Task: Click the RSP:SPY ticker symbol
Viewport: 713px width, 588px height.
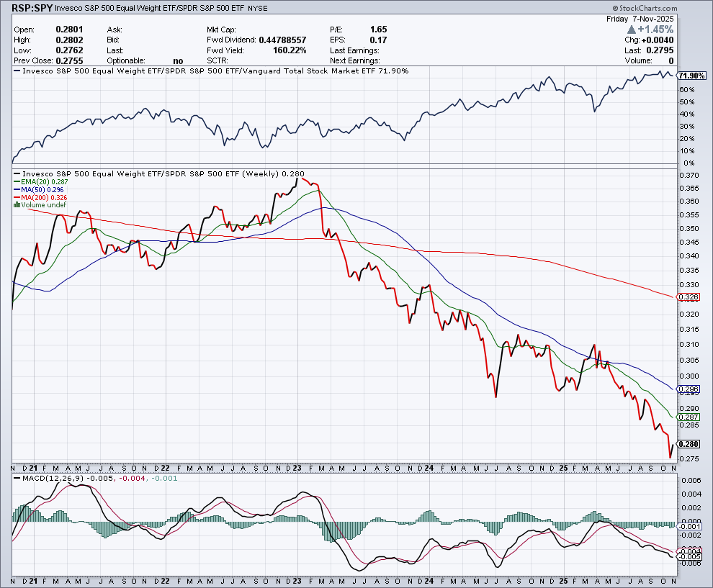Action: click(30, 10)
